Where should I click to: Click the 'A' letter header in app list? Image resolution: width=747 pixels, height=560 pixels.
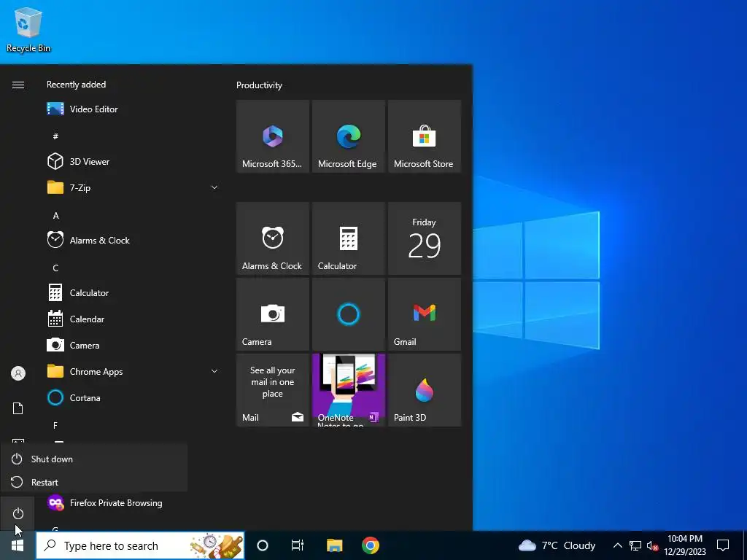[55, 216]
